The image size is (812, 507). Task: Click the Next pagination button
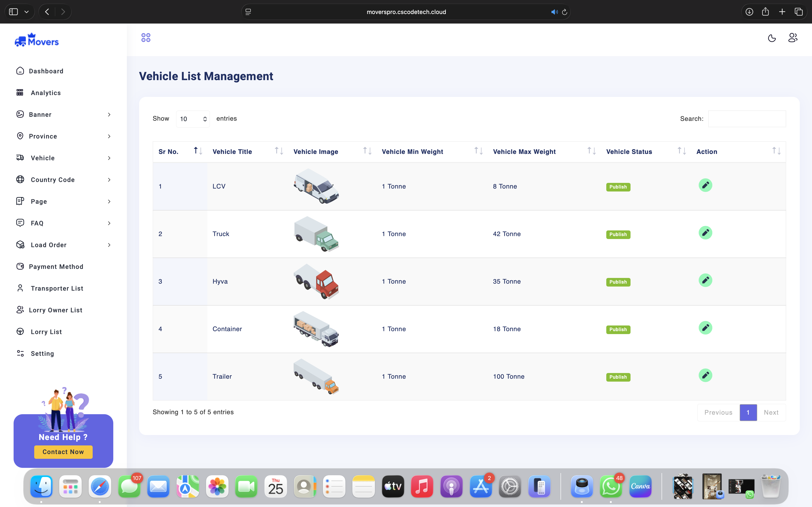click(x=771, y=412)
